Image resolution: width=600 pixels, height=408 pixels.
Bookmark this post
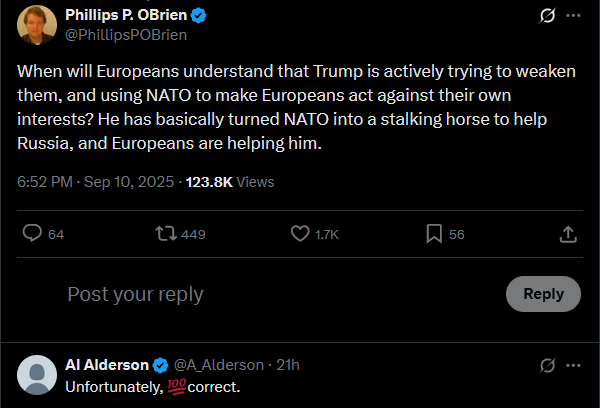(x=434, y=234)
